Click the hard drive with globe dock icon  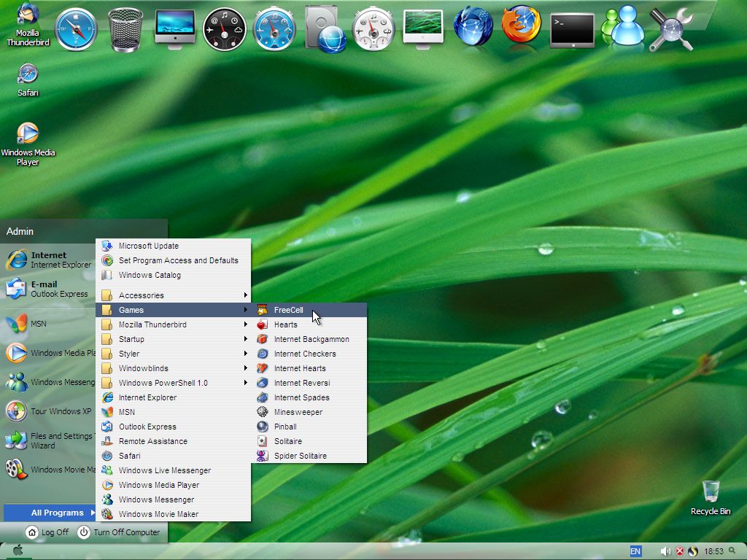tap(325, 29)
